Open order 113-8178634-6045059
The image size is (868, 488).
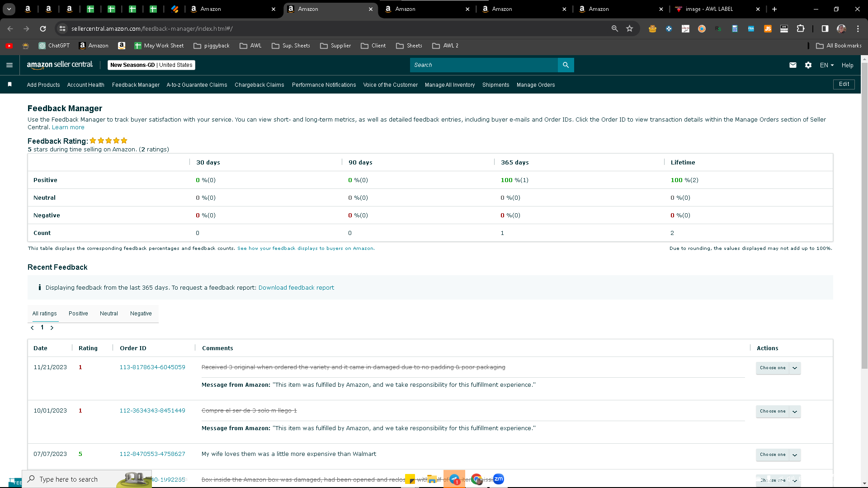point(152,367)
